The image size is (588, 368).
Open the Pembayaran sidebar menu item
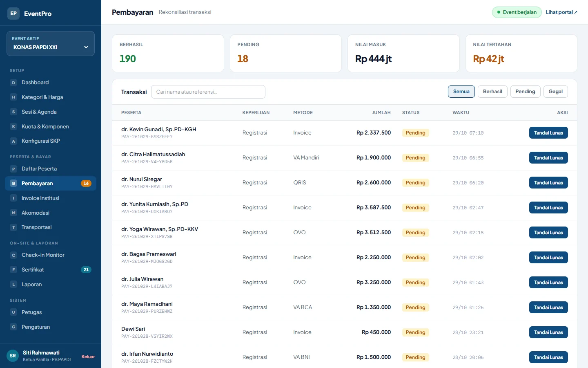point(51,184)
